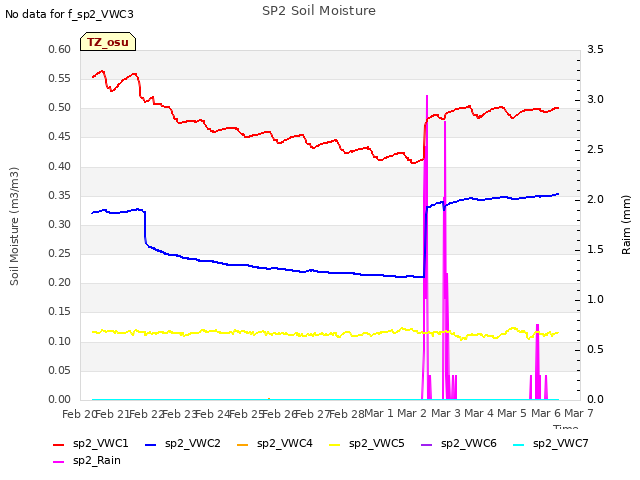Click the 0.15 left axis value
Image resolution: width=640 pixels, height=480 pixels.
pyautogui.click(x=60, y=312)
